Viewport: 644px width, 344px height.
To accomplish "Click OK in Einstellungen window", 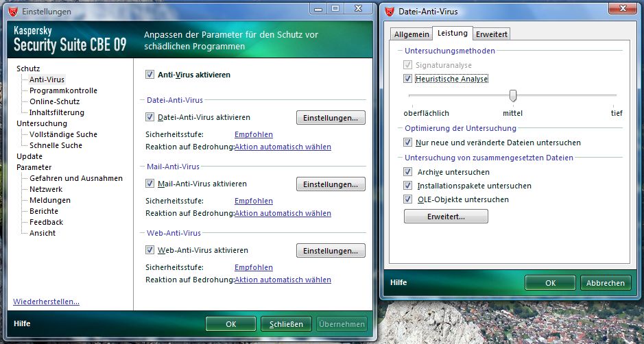I will 231,324.
